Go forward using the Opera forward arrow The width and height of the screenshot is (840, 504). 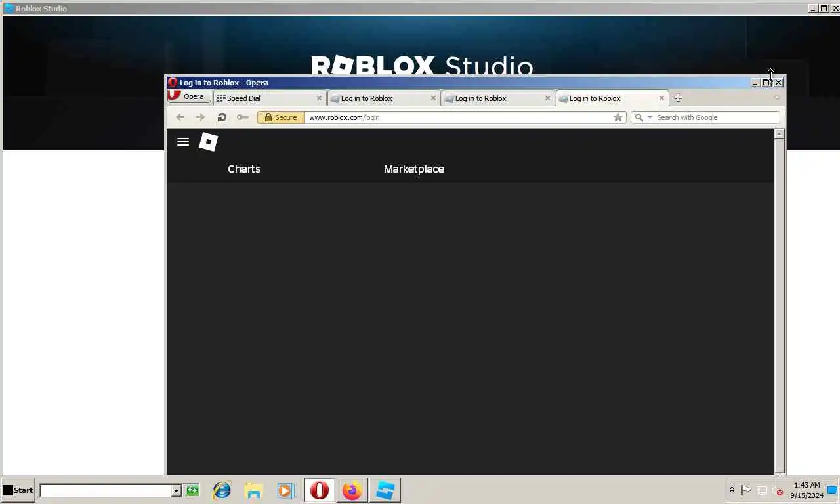(x=201, y=117)
